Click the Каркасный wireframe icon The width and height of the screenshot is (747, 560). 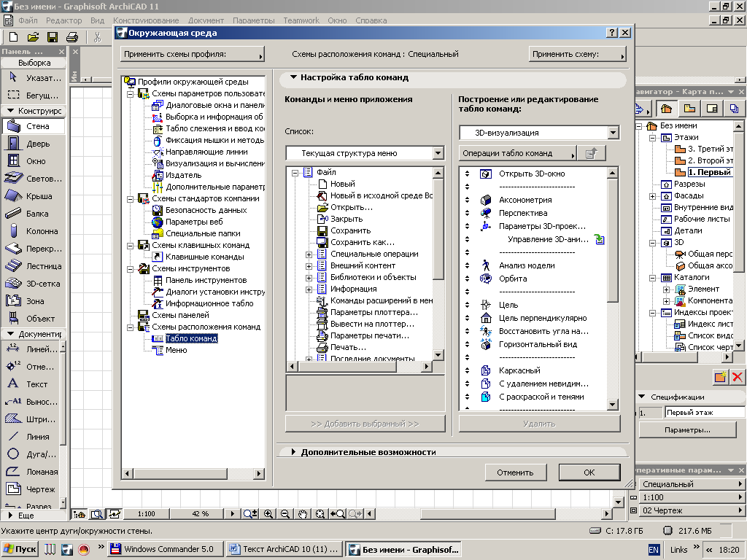coord(485,370)
